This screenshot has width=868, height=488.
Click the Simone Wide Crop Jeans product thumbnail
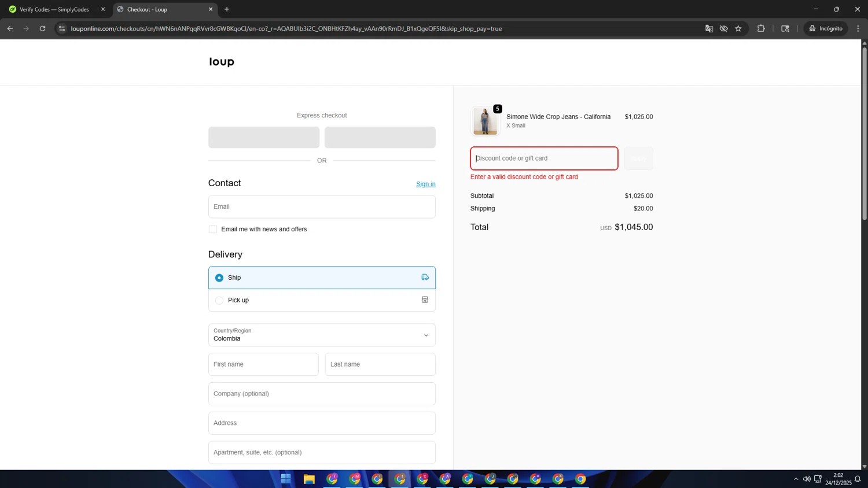(485, 121)
